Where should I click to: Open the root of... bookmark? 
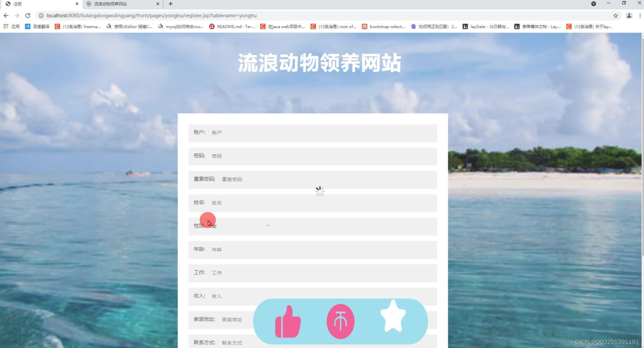coord(333,26)
